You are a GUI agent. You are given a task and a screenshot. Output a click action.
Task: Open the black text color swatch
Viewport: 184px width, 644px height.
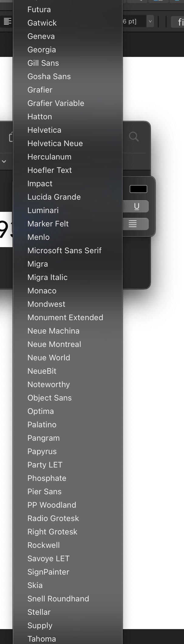pyautogui.click(x=138, y=189)
